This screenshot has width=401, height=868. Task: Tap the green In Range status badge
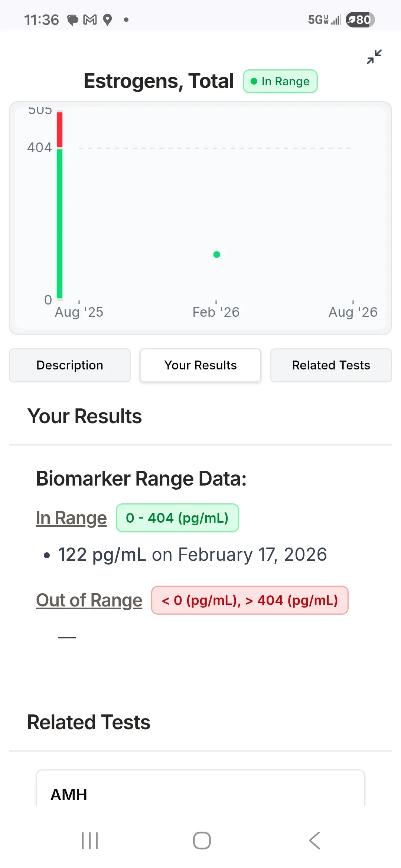pyautogui.click(x=280, y=81)
